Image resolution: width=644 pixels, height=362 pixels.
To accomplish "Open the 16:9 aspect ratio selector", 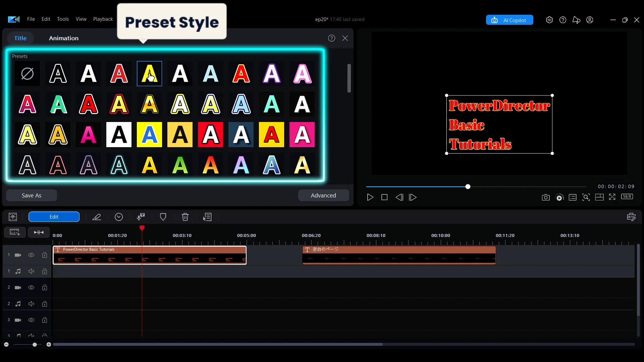I will (627, 197).
